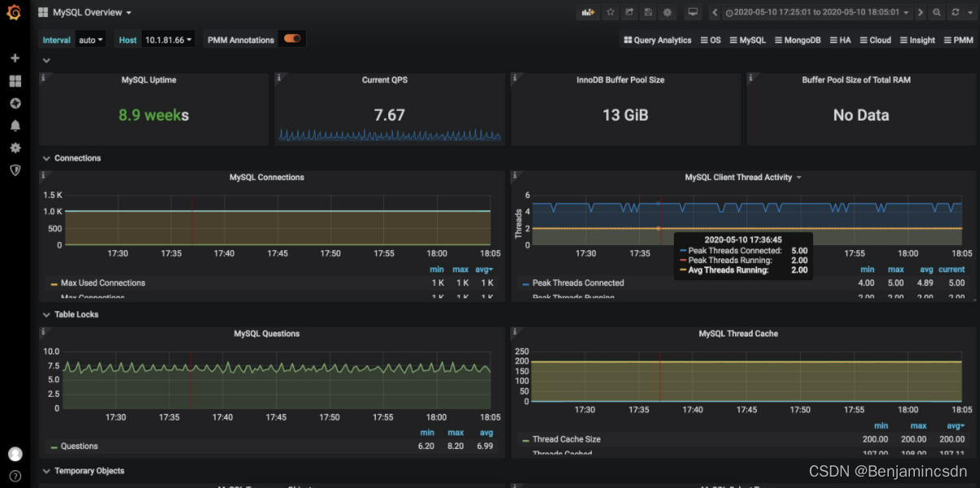This screenshot has width=980, height=488.
Task: Click info icon on InnoDB Buffer Pool Size panel
Action: pos(515,78)
